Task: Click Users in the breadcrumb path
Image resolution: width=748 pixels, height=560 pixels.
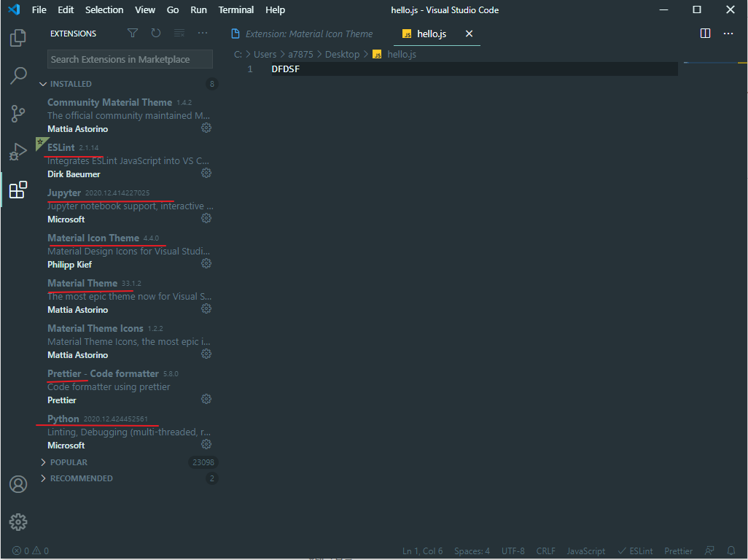Action: tap(265, 55)
